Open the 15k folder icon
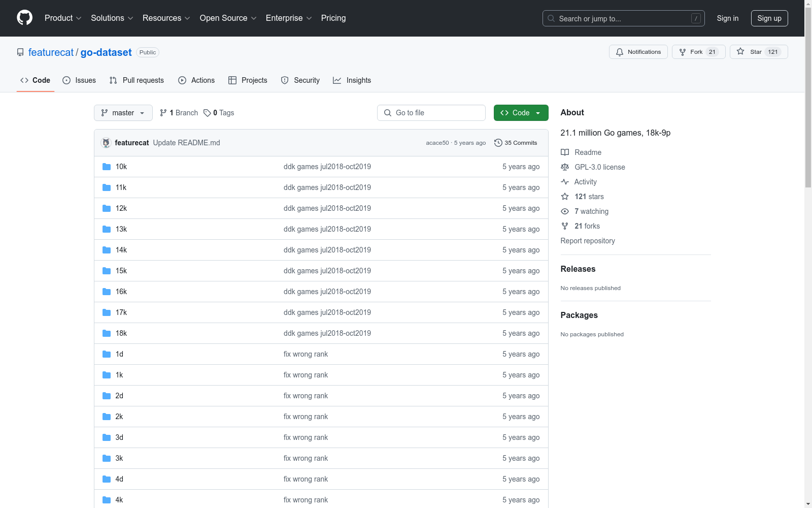 107,271
